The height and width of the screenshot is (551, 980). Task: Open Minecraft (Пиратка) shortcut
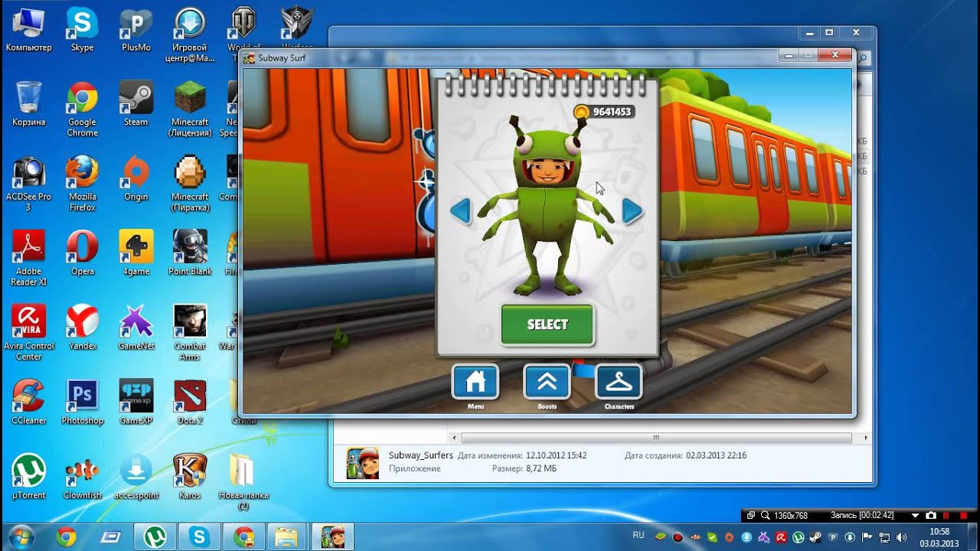(x=190, y=184)
